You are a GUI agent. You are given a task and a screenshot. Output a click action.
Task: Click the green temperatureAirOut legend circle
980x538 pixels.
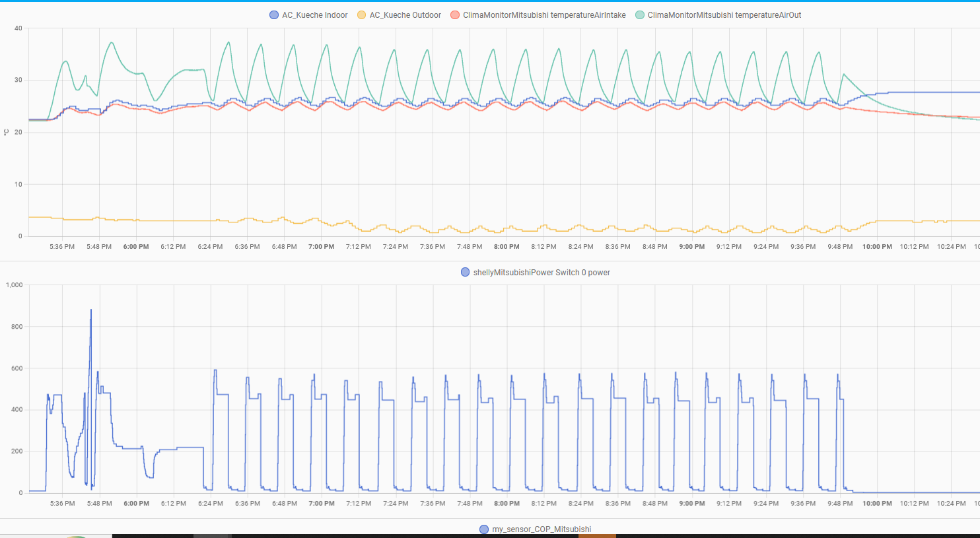coord(640,15)
